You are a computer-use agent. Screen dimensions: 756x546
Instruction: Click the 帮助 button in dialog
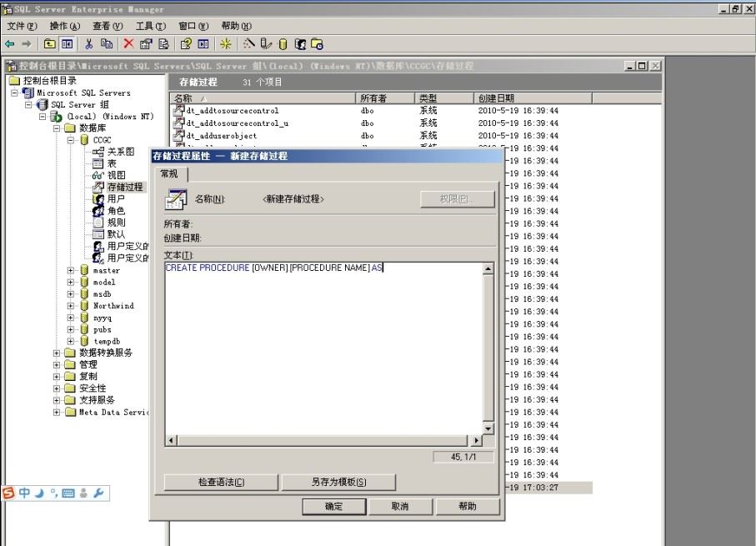pyautogui.click(x=468, y=507)
